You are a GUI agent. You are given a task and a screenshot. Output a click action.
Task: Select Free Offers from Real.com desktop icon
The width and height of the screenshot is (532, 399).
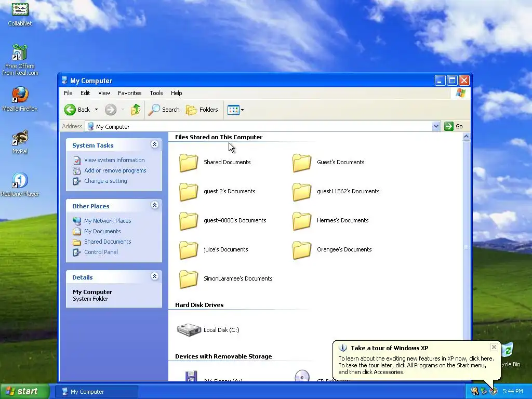click(20, 54)
